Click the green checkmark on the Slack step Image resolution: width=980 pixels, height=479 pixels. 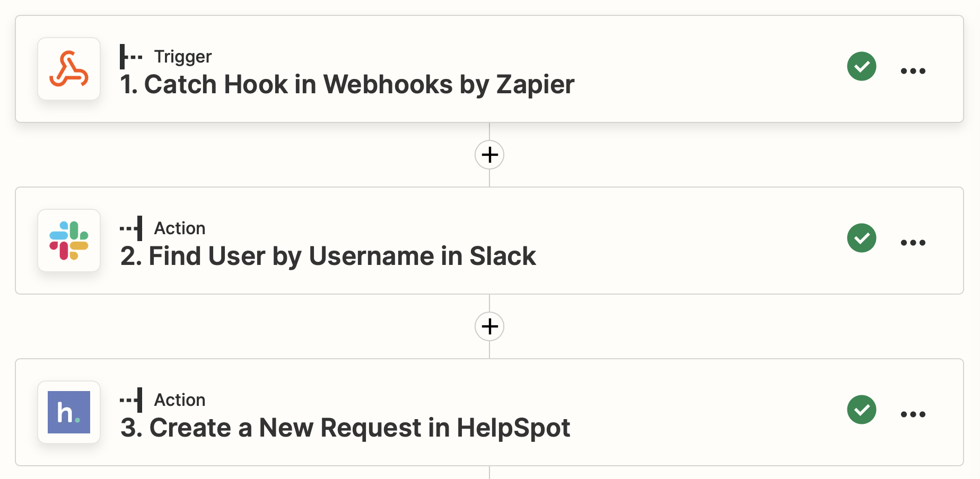point(861,238)
